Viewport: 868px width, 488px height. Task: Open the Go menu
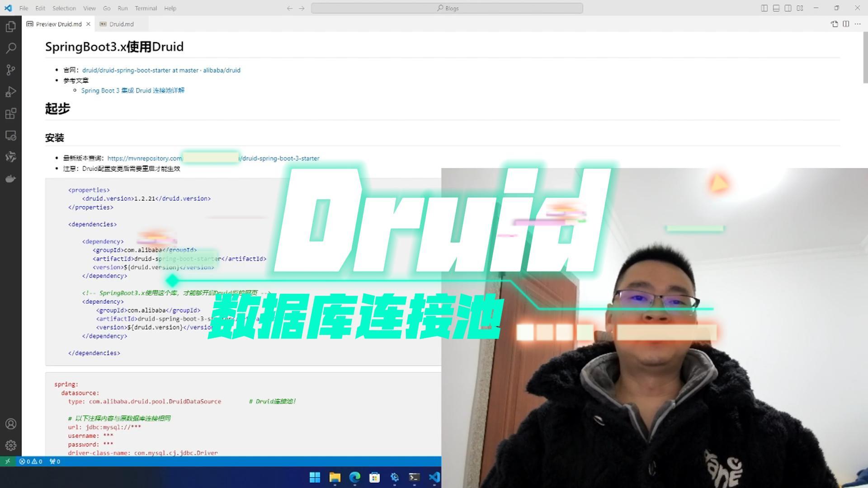[107, 8]
